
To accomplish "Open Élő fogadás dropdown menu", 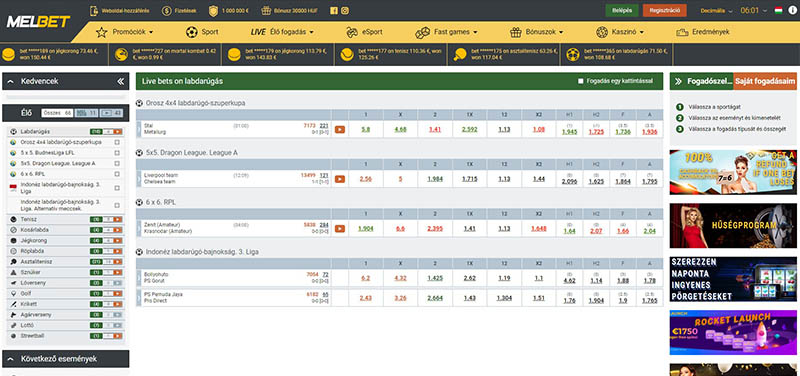I will [x=282, y=32].
